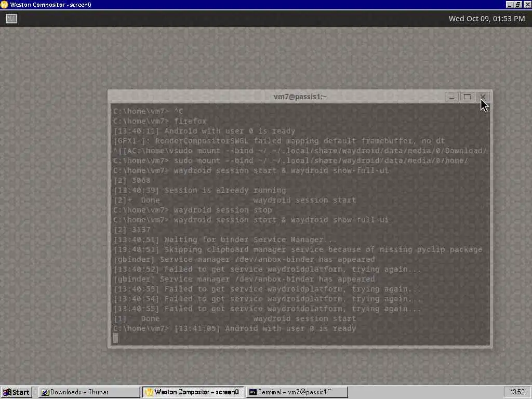
Task: Click the '[2] 3137' job line
Action: pos(131,230)
